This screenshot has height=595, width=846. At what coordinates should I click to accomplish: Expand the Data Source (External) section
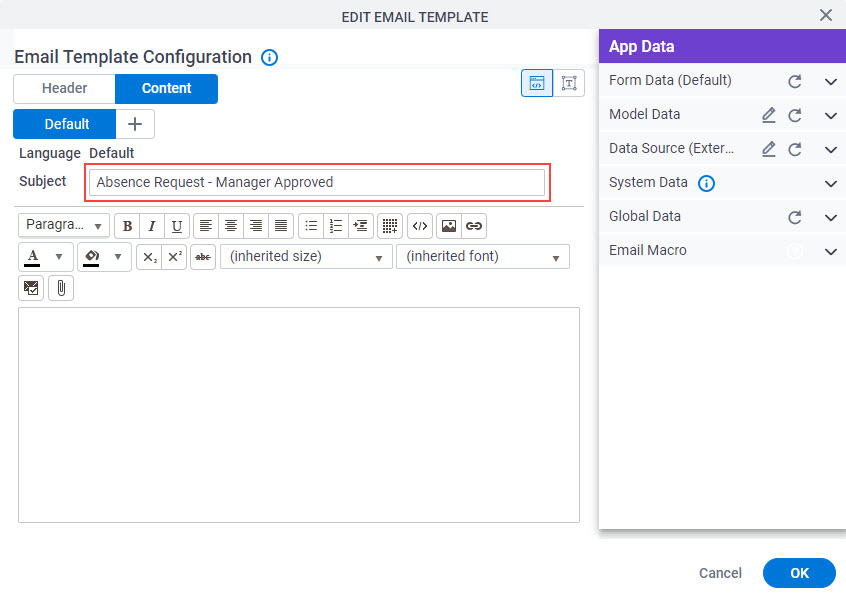pos(831,150)
